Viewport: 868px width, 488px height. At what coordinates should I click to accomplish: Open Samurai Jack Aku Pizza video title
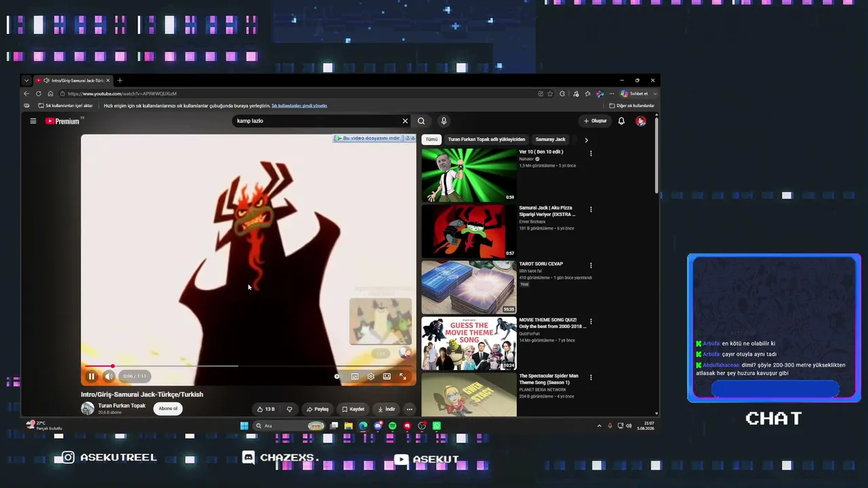[547, 211]
